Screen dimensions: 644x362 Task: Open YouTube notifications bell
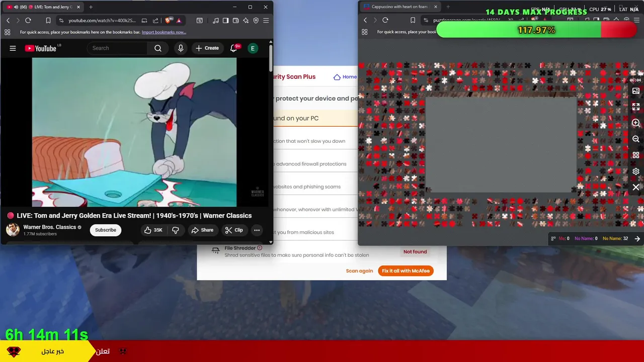pyautogui.click(x=233, y=48)
